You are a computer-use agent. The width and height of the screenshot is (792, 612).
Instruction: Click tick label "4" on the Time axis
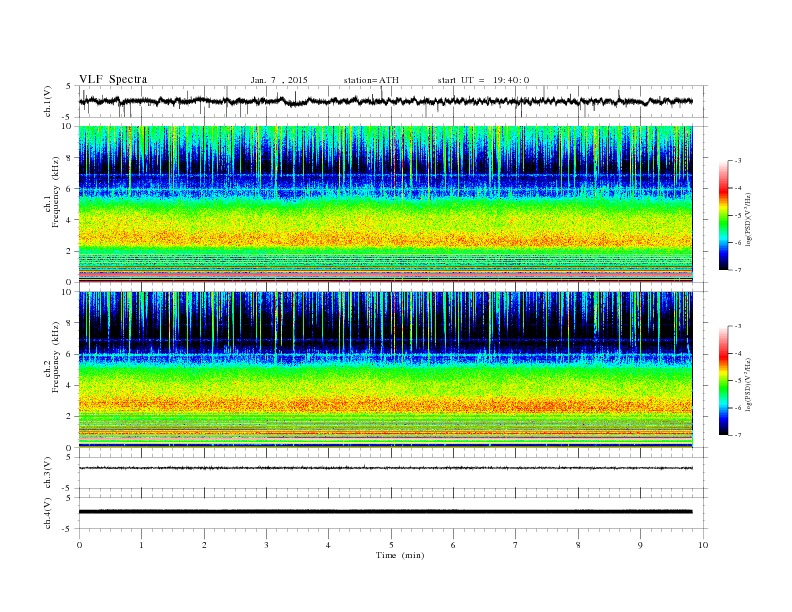click(x=328, y=545)
